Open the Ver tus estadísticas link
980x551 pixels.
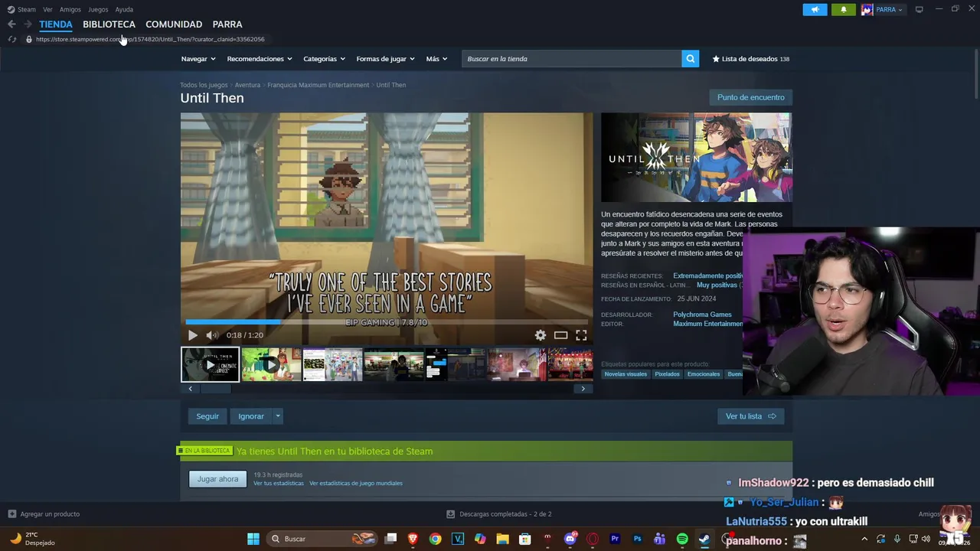(x=279, y=484)
